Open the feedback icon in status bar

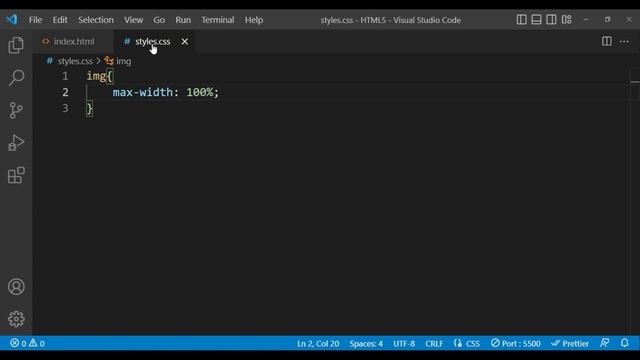pyautogui.click(x=604, y=343)
